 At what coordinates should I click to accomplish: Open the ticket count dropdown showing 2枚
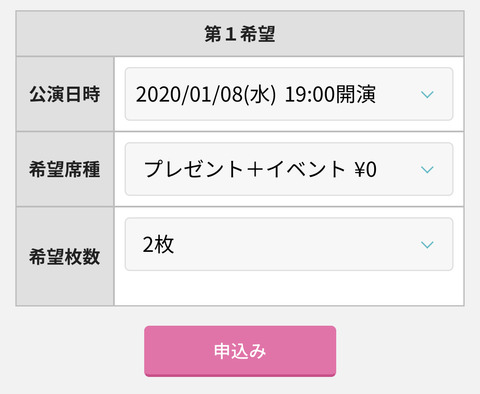pos(289,244)
